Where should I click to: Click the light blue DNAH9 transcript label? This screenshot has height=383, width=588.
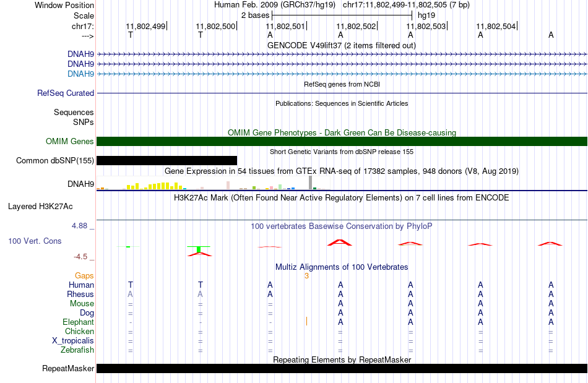[x=80, y=74]
